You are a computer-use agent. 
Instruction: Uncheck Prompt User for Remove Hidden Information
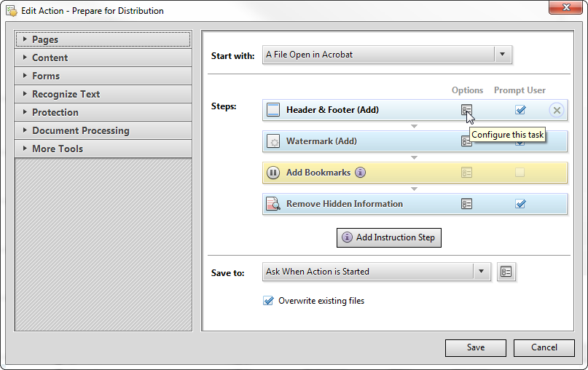click(520, 204)
